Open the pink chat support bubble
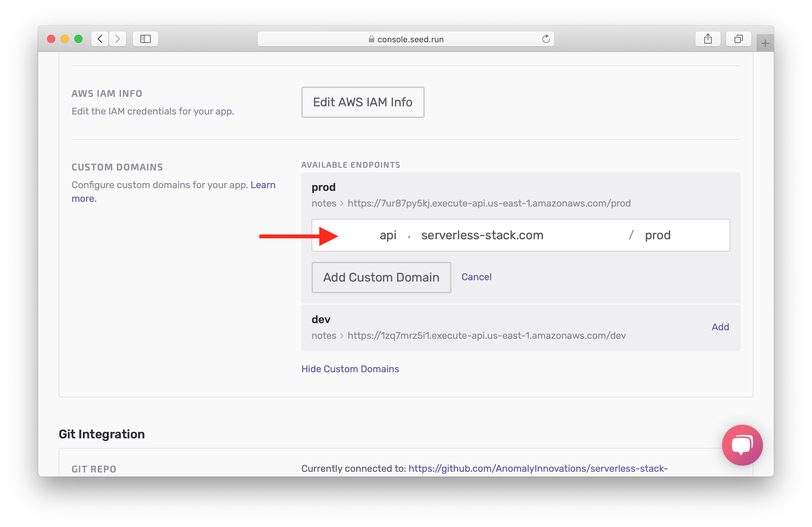 [742, 445]
